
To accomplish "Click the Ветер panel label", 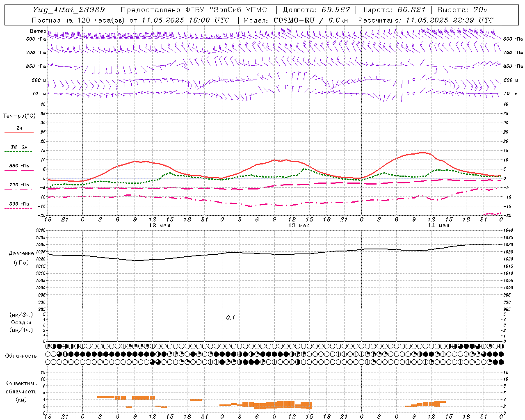I will [38, 31].
